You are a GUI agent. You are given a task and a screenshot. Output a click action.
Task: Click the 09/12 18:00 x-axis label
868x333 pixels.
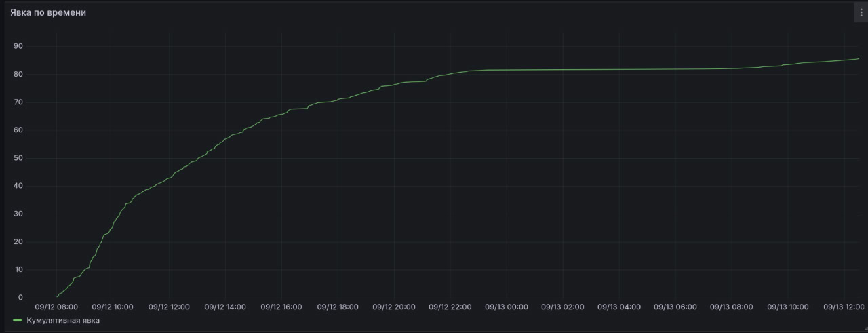point(338,307)
